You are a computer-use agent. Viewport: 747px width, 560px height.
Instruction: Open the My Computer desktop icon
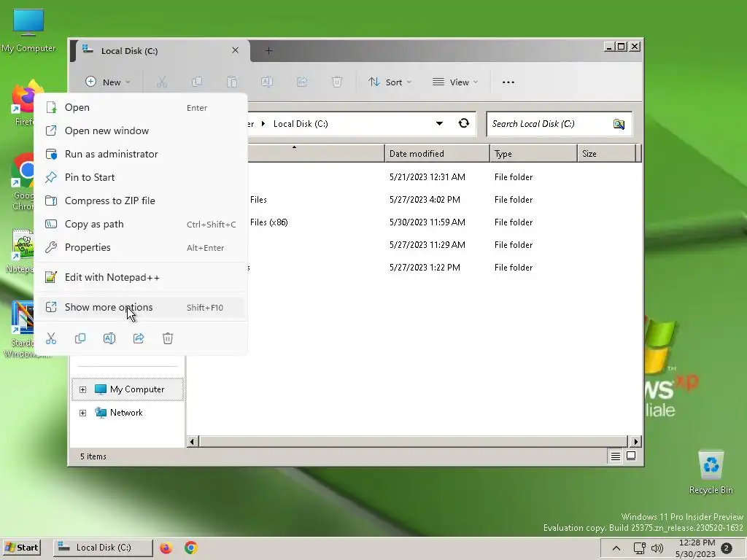click(28, 31)
